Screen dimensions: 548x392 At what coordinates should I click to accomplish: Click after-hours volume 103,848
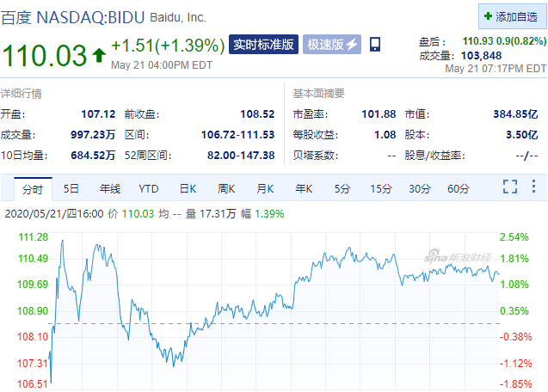(x=481, y=56)
